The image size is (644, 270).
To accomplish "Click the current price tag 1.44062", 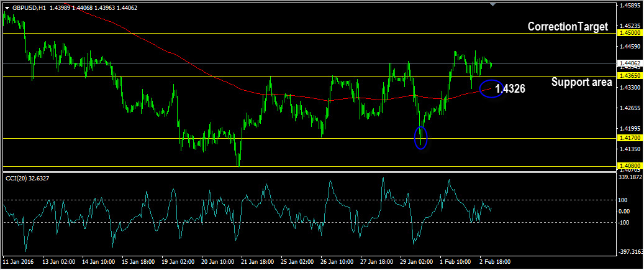I will tap(628, 63).
